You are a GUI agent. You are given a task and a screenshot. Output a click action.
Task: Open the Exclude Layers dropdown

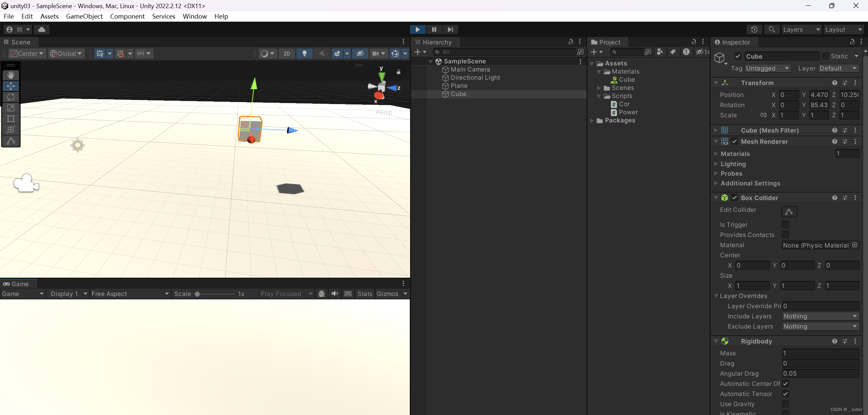click(x=820, y=326)
